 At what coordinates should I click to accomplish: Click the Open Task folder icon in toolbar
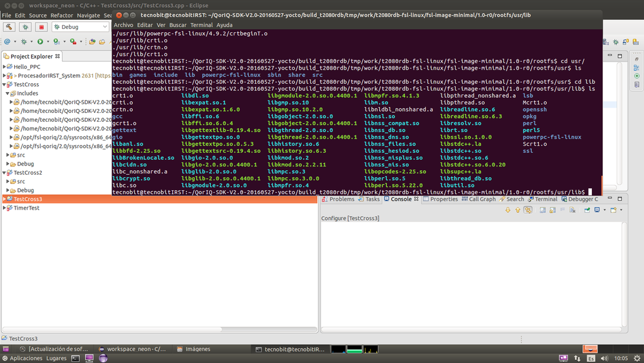(x=102, y=41)
